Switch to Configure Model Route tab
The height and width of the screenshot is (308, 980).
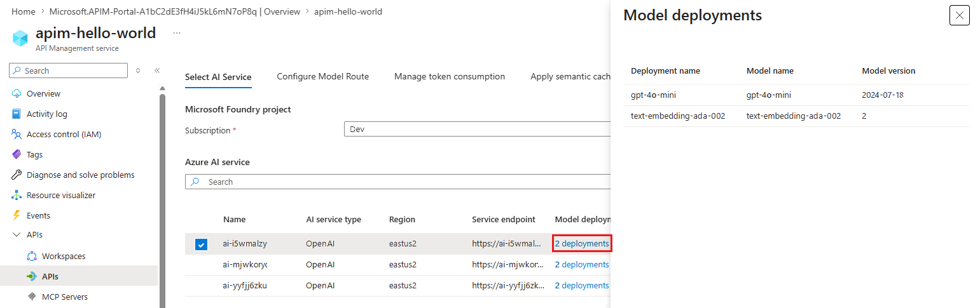click(x=322, y=77)
